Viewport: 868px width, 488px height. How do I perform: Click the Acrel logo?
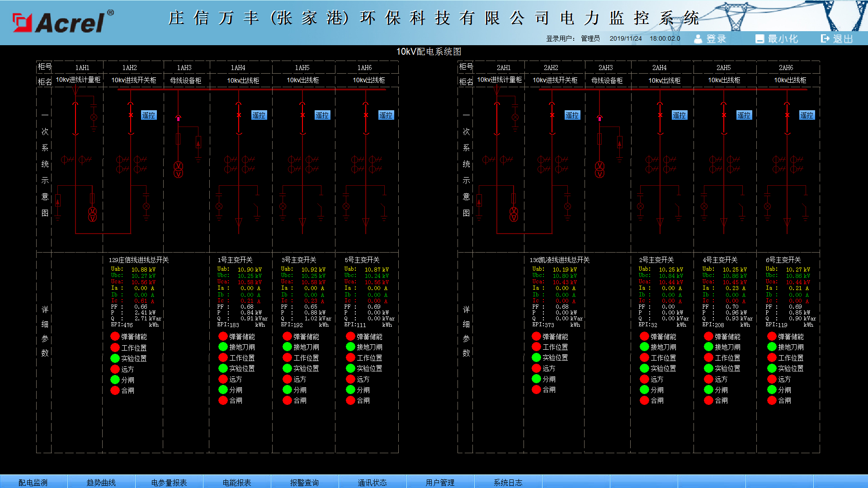tap(63, 22)
